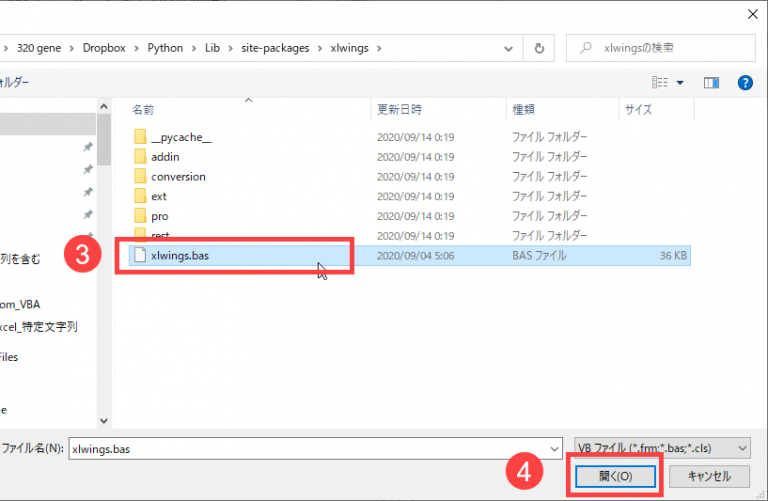Image resolution: width=768 pixels, height=501 pixels.
Task: Select the conversion folder icon
Action: point(140,176)
